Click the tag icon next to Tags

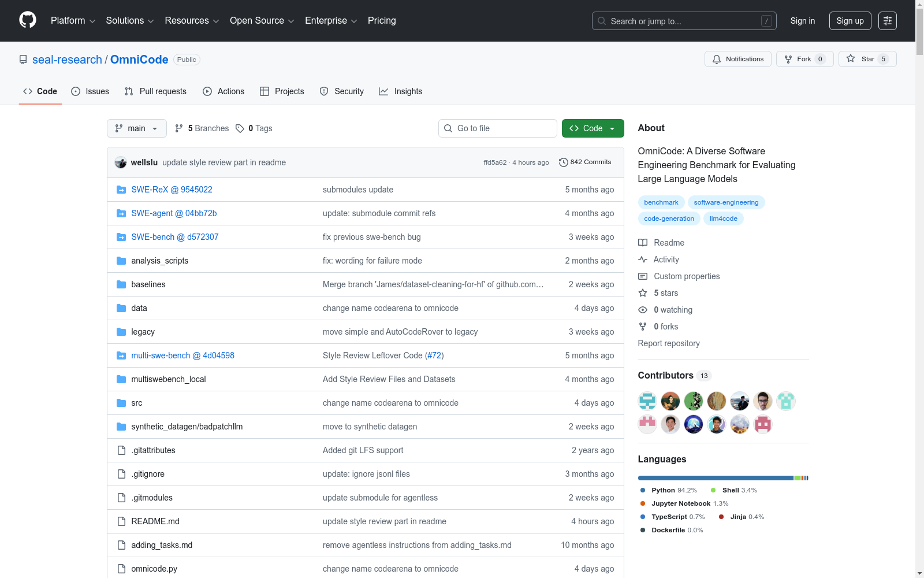[240, 128]
